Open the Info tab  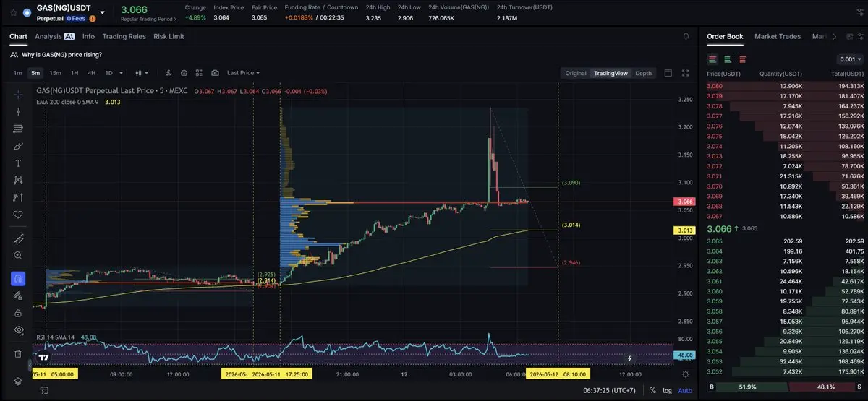pos(88,36)
